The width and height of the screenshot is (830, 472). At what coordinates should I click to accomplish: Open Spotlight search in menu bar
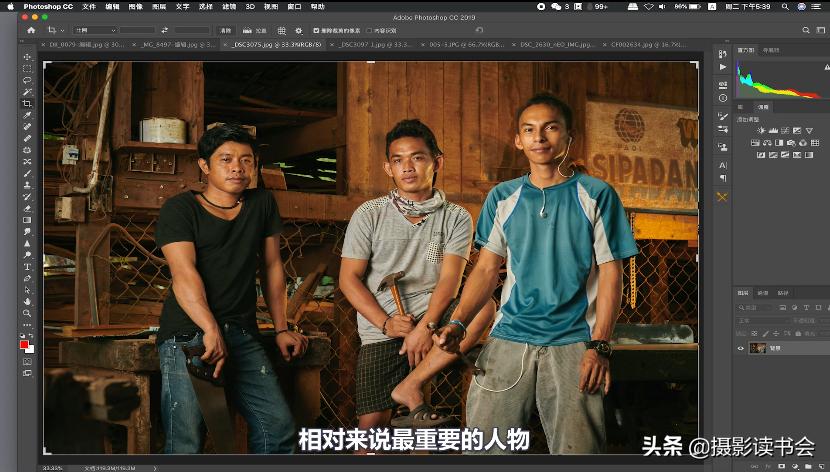pos(786,6)
